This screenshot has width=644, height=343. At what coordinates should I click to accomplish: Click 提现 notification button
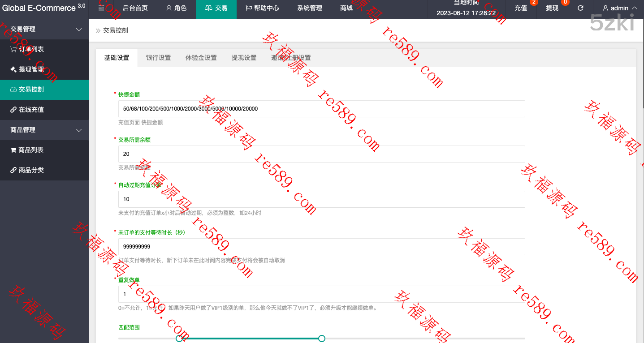pos(552,8)
